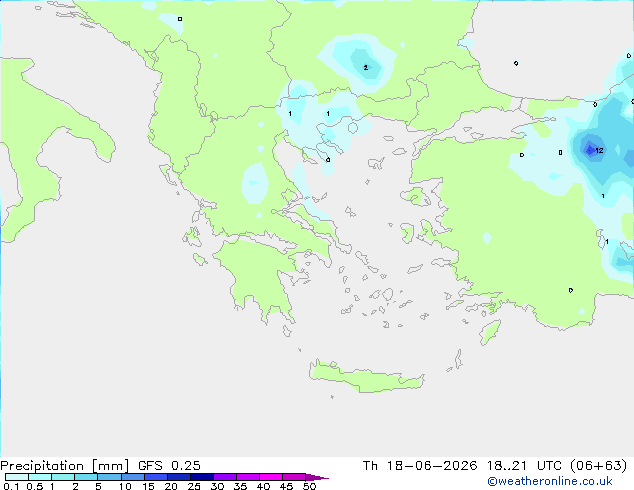
Task: Click the "40" legend label
Action: pos(263,486)
